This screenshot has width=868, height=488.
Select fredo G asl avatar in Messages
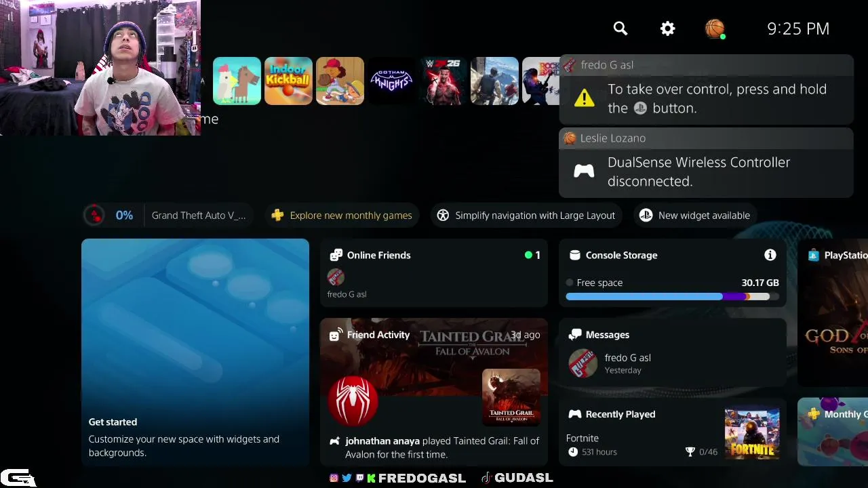583,363
